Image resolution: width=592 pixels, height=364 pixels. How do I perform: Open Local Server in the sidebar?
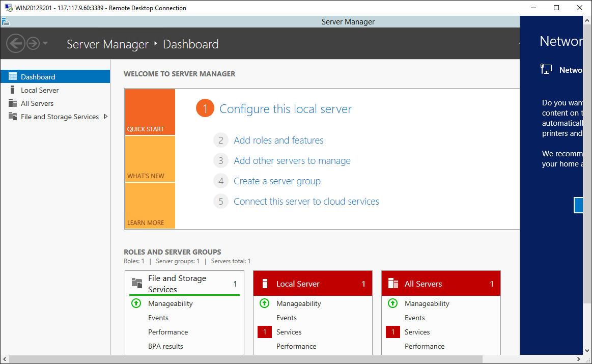click(x=55, y=90)
